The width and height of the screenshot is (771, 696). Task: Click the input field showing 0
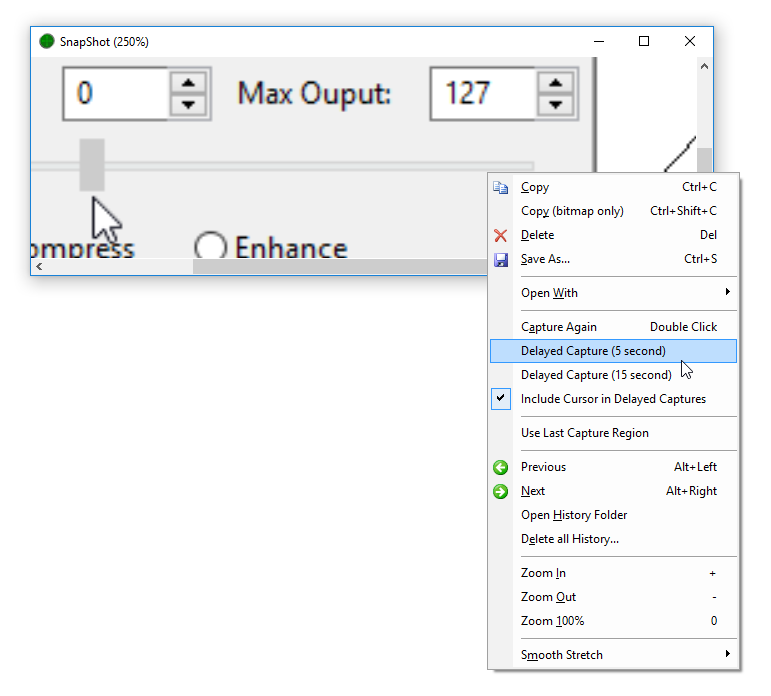click(x=116, y=93)
